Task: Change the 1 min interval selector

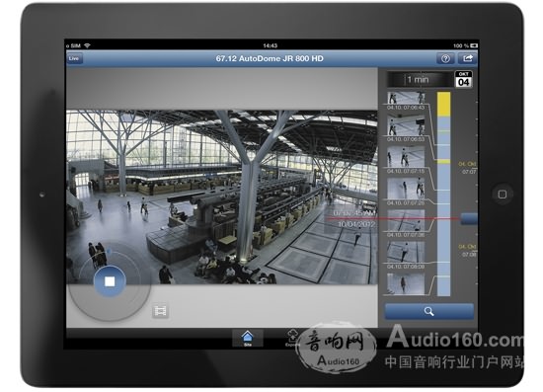Action: coord(419,80)
